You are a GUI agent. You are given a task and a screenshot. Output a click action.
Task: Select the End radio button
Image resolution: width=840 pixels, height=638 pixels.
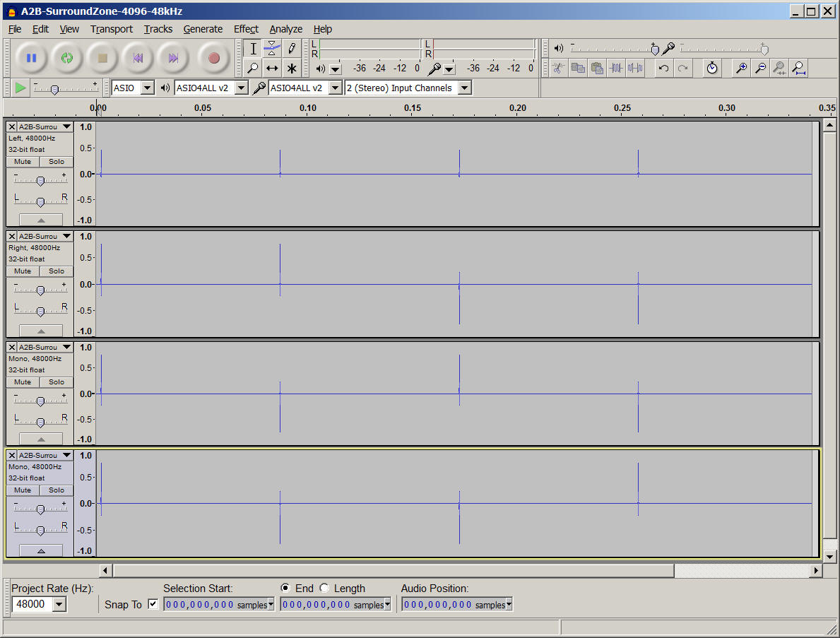tap(285, 588)
